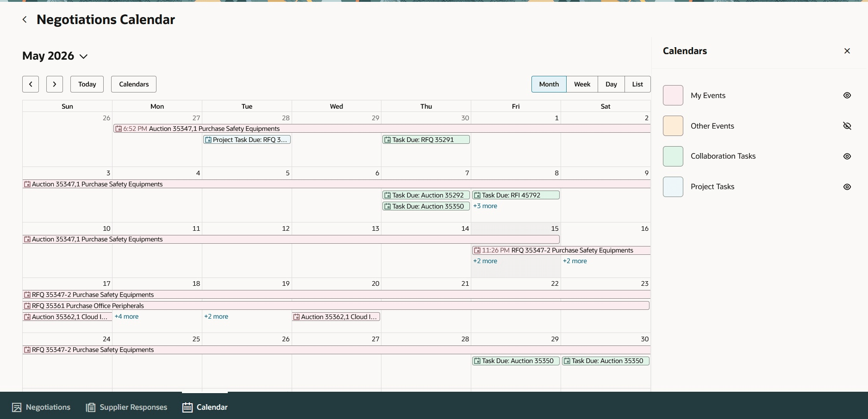868x419 pixels.
Task: Select date 28 in the last week row
Action: [x=465, y=339]
